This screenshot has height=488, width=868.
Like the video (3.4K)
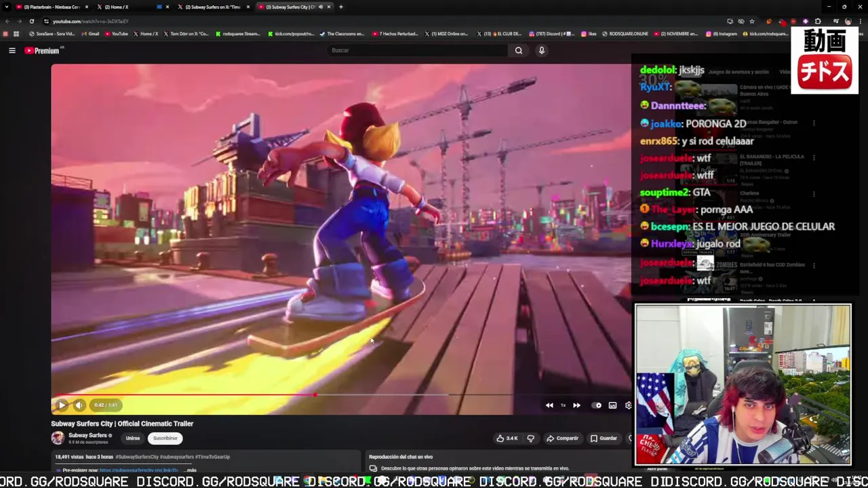click(x=507, y=439)
